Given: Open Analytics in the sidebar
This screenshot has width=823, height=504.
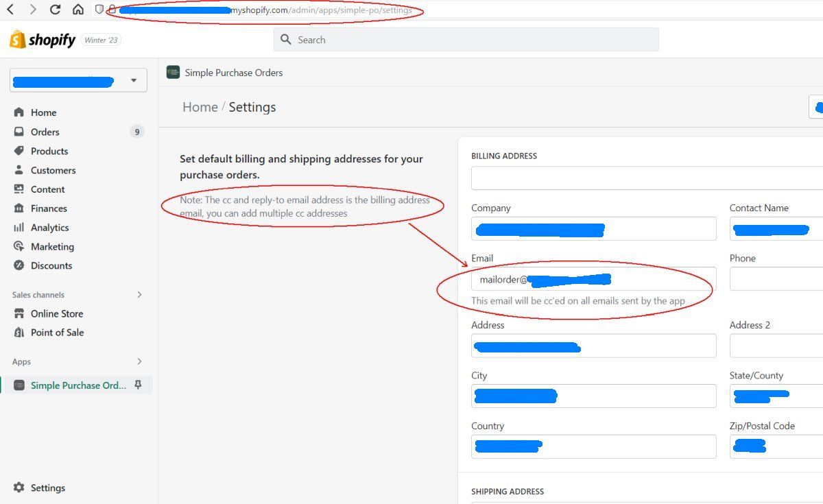Looking at the screenshot, I should 50,228.
